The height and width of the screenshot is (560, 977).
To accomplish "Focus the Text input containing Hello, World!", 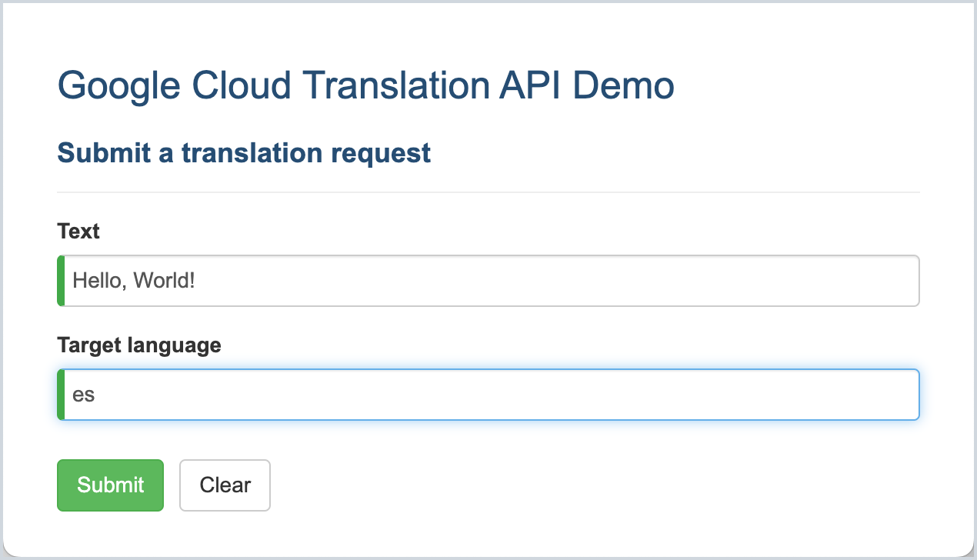I will tap(488, 281).
